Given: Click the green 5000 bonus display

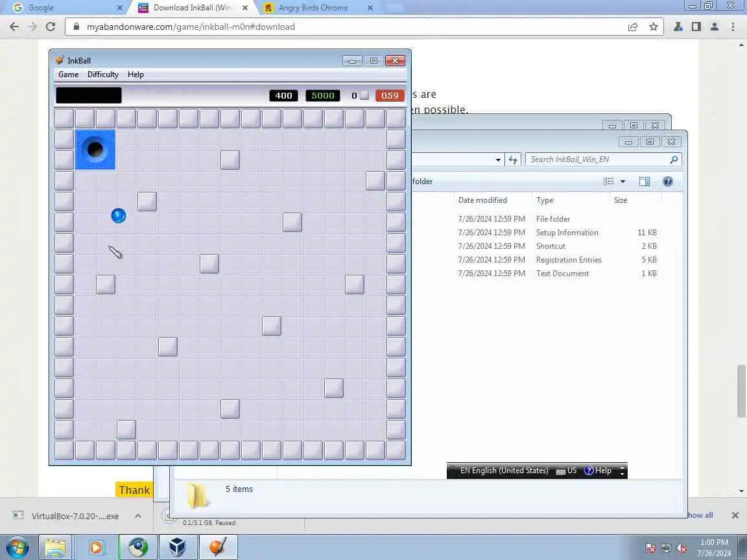Looking at the screenshot, I should (322, 95).
